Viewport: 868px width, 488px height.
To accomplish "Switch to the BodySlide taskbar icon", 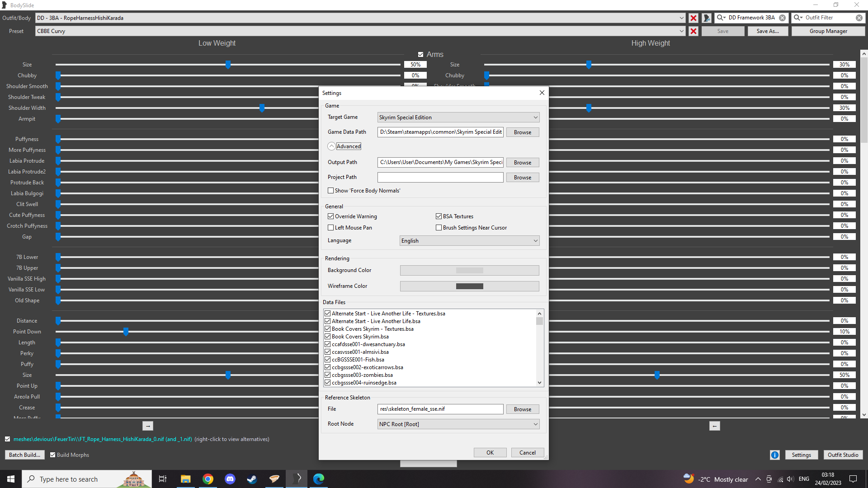I will click(x=297, y=479).
